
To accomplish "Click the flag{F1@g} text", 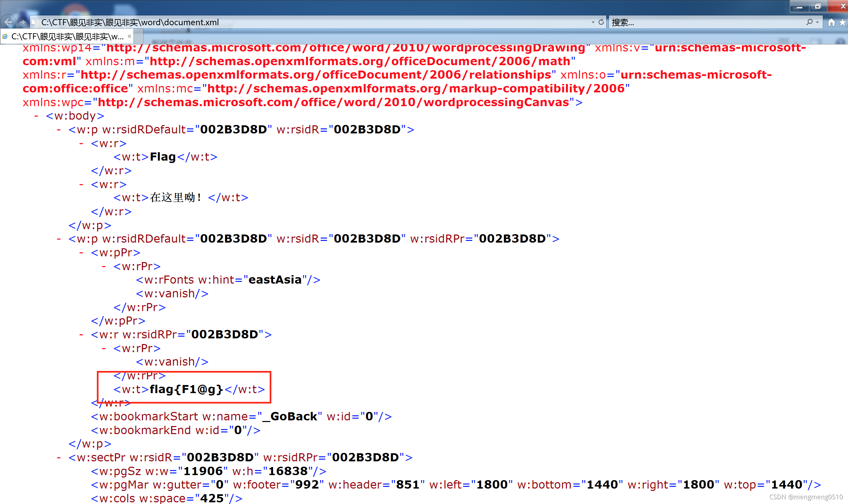I will pos(186,389).
